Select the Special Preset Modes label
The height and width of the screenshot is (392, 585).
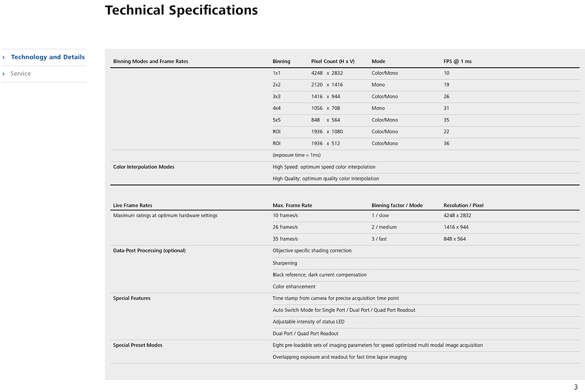coord(138,345)
